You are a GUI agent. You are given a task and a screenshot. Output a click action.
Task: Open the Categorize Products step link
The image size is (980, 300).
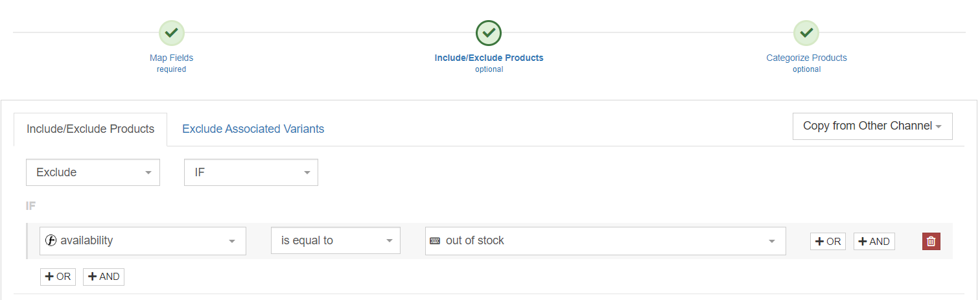[x=806, y=58]
